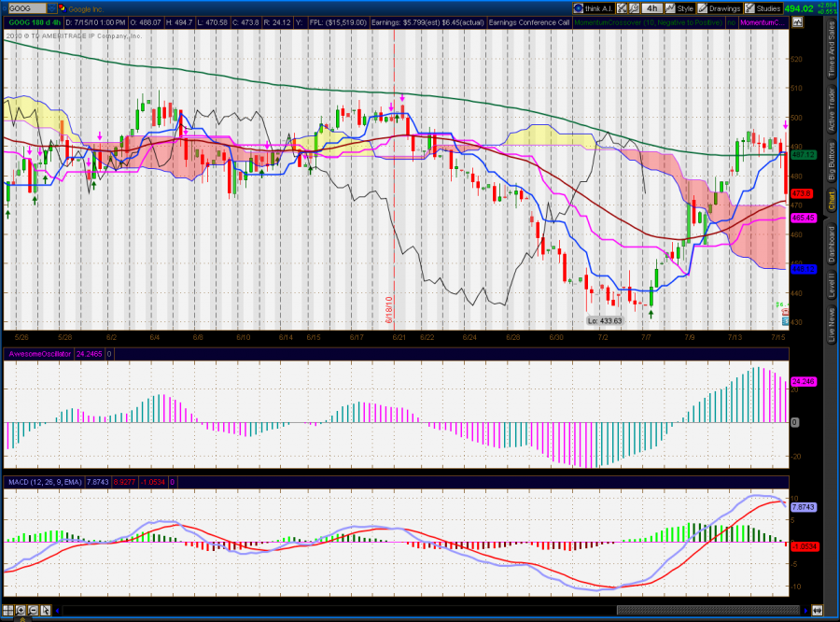The height and width of the screenshot is (622, 840).
Task: Select the Chart side tab
Action: (832, 200)
